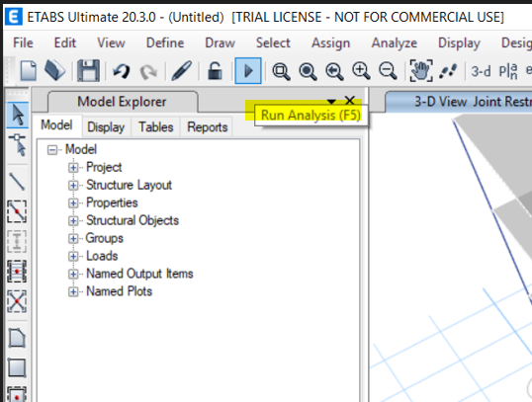Toggle the model lock padlock icon
This screenshot has width=532, height=402.
point(215,70)
